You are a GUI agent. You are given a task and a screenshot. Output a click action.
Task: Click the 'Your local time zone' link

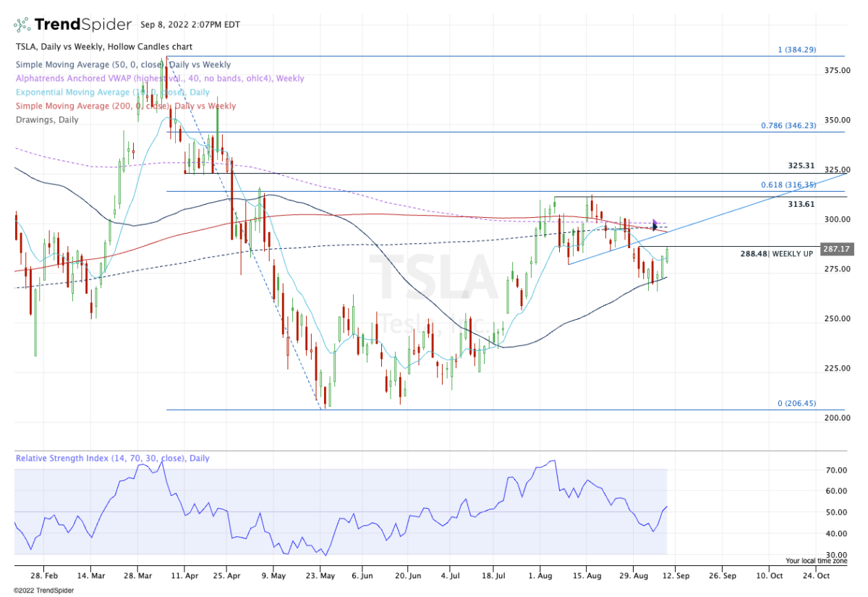click(x=817, y=561)
